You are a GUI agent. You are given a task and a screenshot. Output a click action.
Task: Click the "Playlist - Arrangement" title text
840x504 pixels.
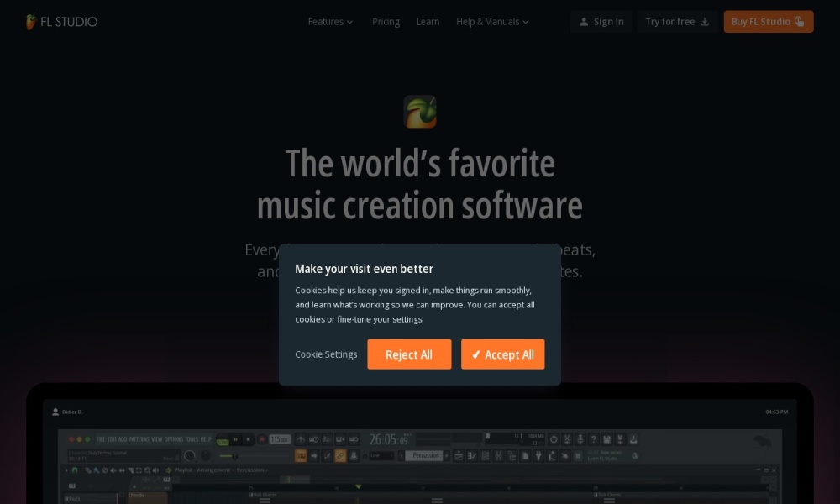[202, 470]
